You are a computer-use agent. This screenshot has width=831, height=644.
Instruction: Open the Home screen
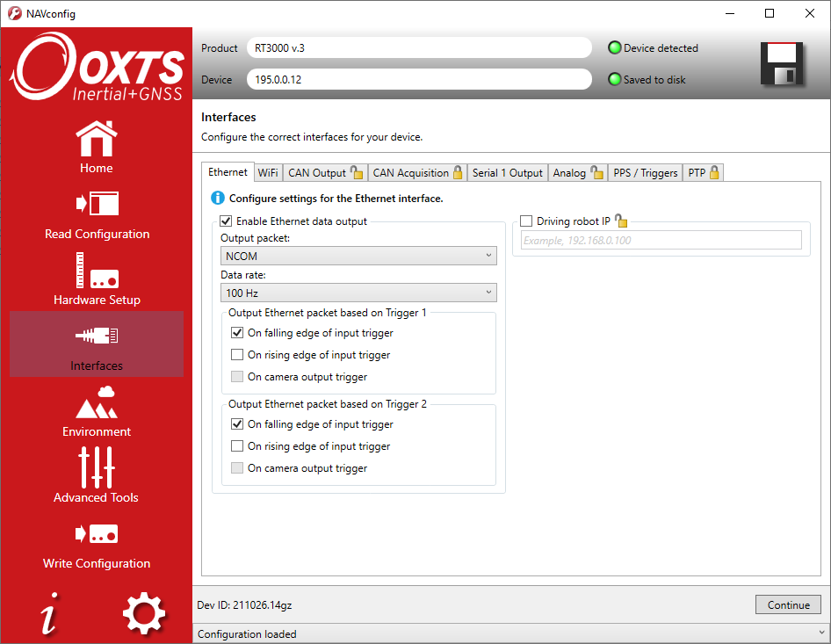pos(96,145)
